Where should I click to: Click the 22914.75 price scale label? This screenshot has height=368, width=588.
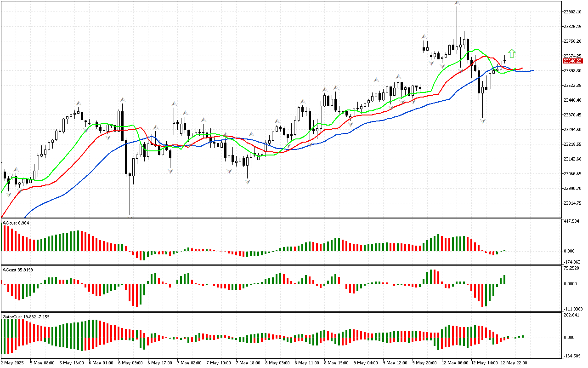(x=572, y=203)
